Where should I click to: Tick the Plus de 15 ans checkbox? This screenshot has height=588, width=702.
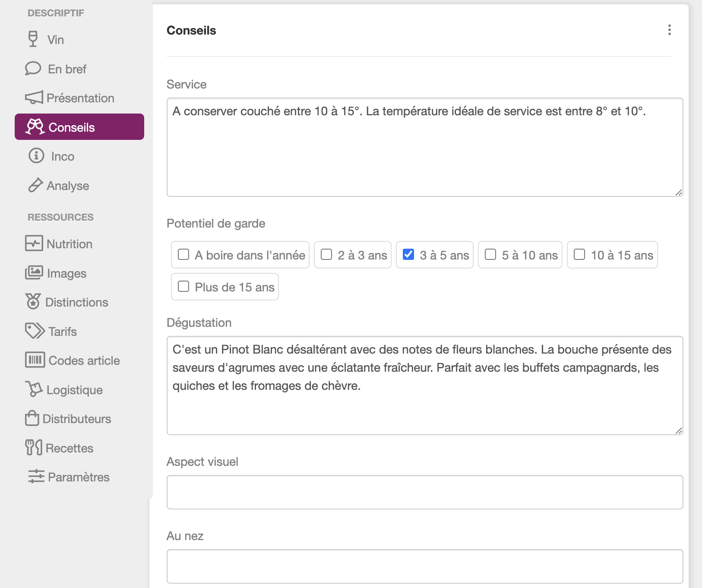(x=183, y=287)
